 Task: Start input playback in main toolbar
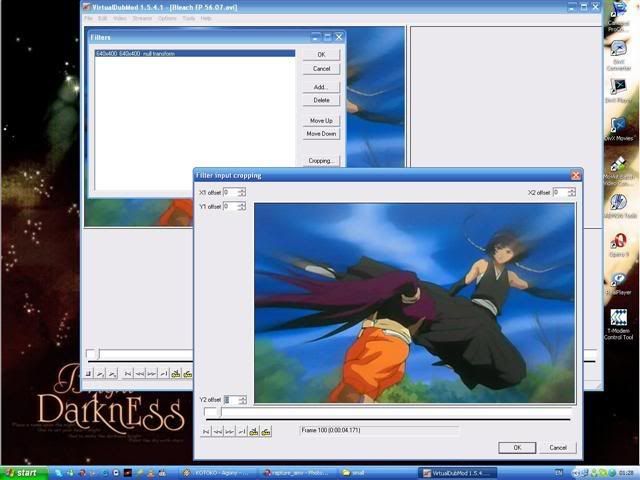[x=100, y=373]
